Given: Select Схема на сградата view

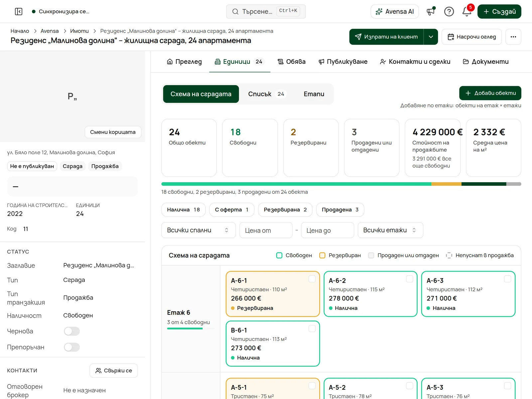Looking at the screenshot, I should [201, 94].
